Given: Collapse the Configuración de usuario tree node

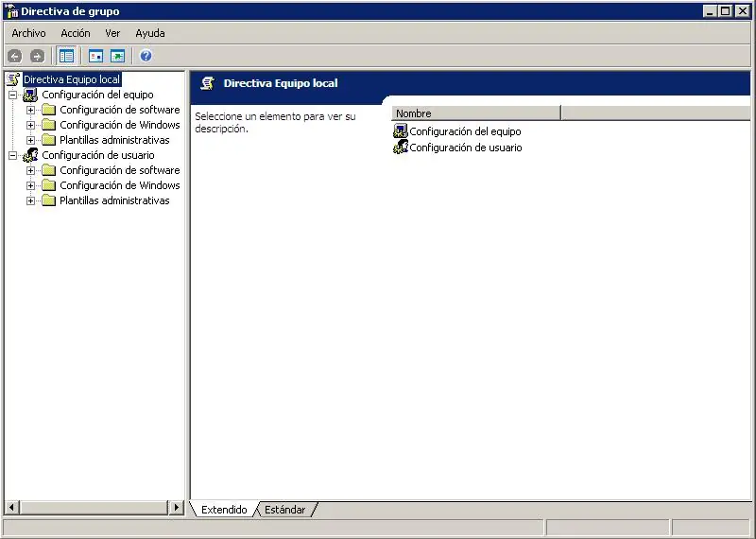Looking at the screenshot, I should pyautogui.click(x=13, y=155).
